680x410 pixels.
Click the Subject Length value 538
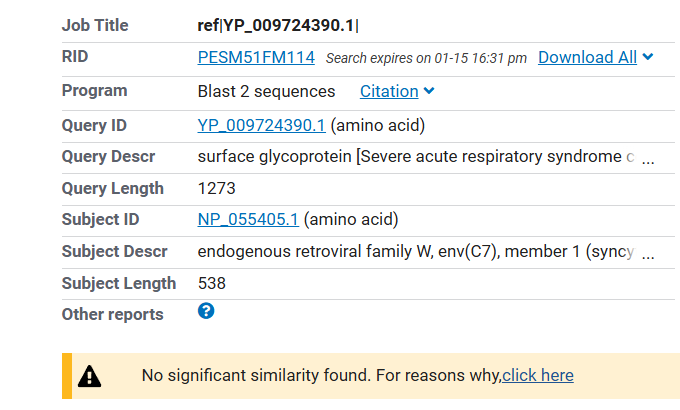coord(212,283)
